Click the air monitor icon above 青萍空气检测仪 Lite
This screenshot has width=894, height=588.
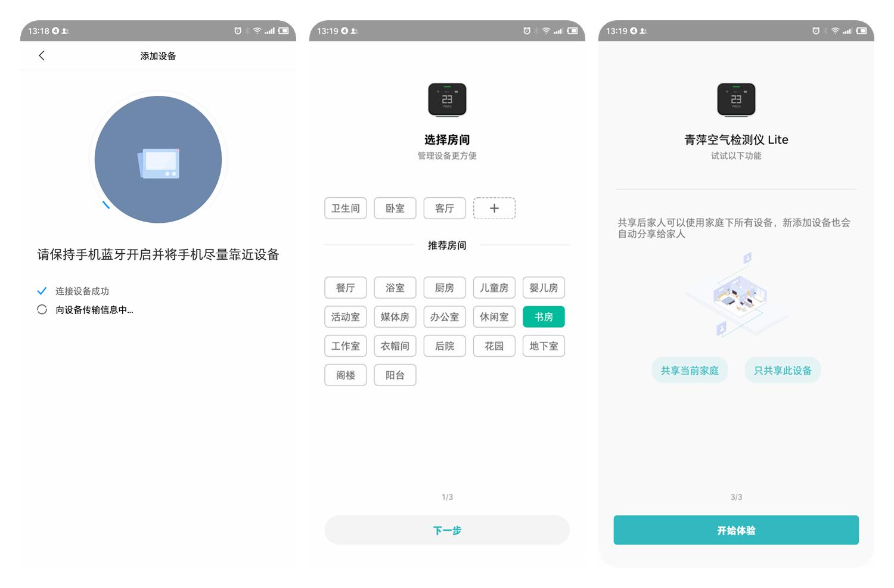(736, 99)
